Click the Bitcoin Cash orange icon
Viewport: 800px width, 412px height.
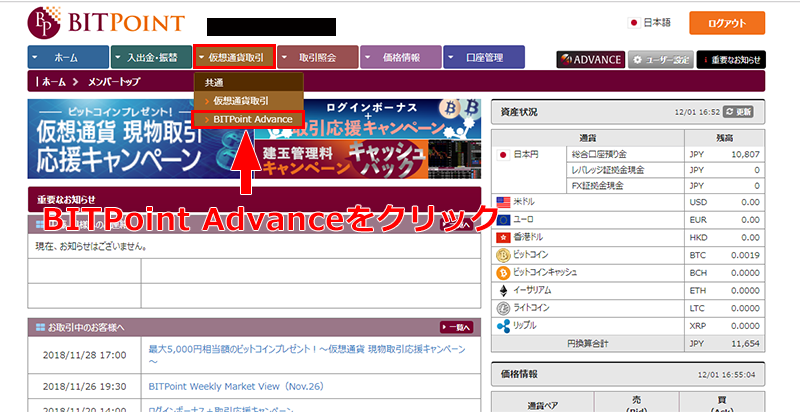(x=503, y=273)
